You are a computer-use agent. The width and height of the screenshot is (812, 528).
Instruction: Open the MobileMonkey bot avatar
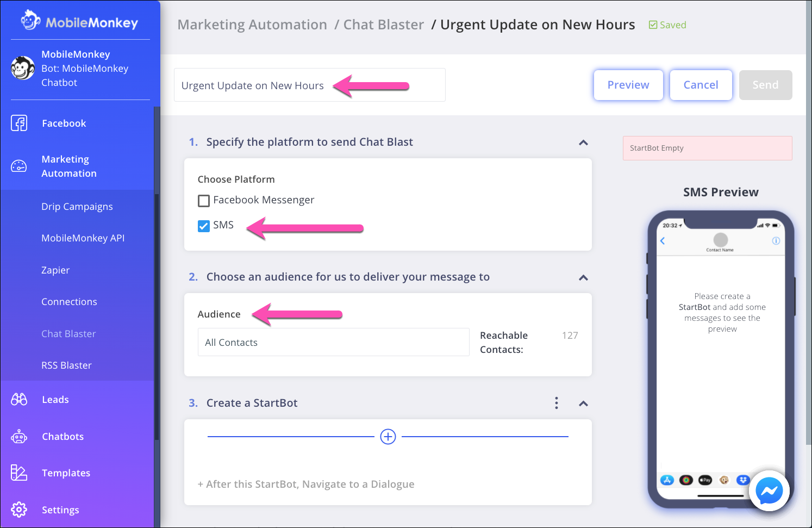pyautogui.click(x=23, y=68)
